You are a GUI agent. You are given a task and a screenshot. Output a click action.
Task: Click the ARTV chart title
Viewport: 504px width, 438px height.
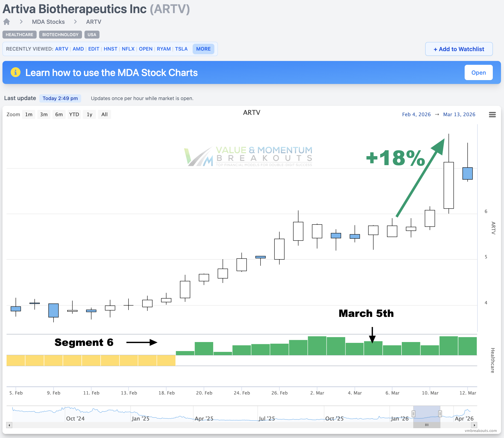251,113
